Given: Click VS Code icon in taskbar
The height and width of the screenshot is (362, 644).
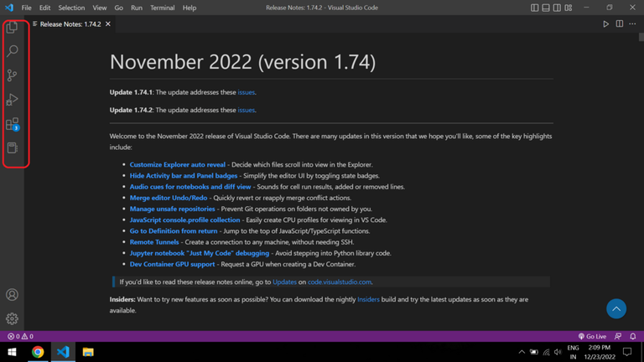Looking at the screenshot, I should pos(63,352).
